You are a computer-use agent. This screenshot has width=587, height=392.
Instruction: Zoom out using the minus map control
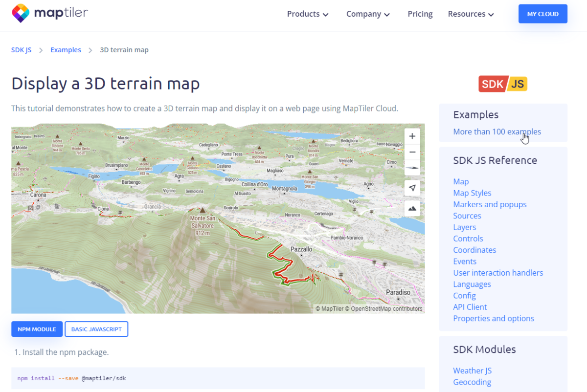412,152
